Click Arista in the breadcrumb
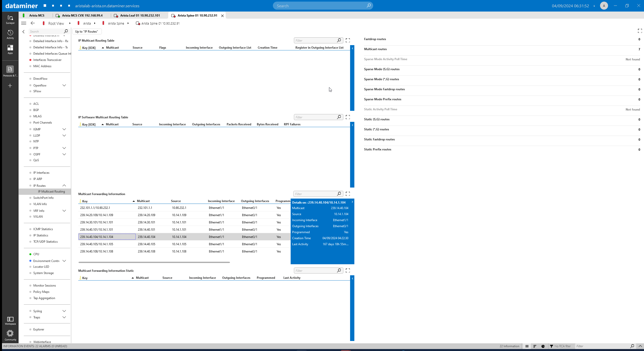 [87, 24]
